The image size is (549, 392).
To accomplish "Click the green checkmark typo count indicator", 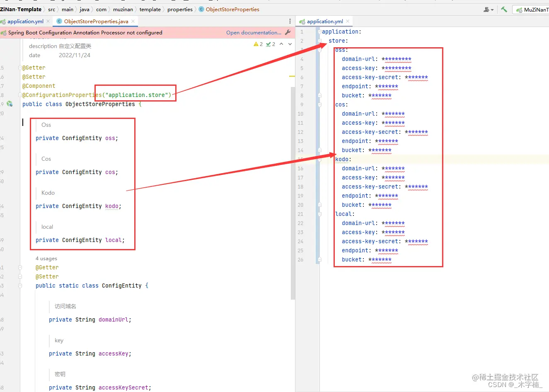I will click(271, 44).
